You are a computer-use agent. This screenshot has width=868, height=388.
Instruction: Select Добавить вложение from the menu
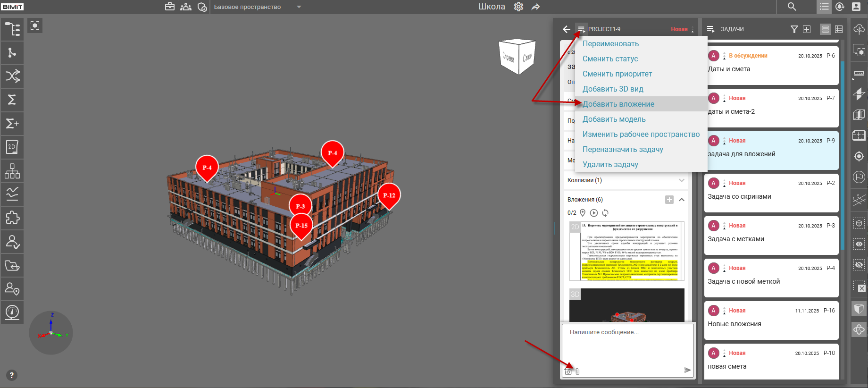pyautogui.click(x=618, y=104)
